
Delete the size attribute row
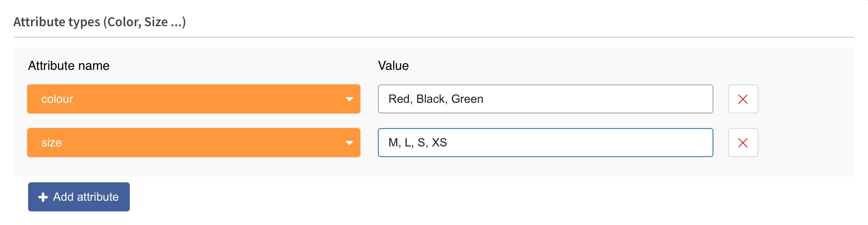click(x=743, y=143)
